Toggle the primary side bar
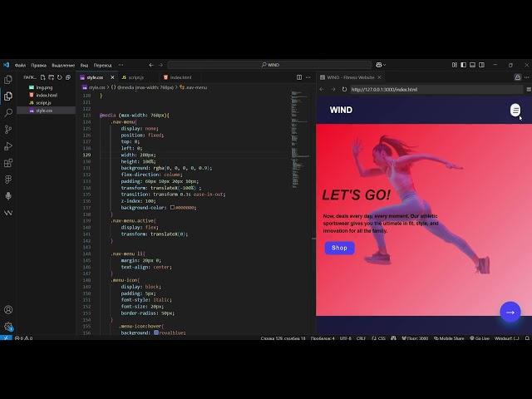This screenshot has height=399, width=532. pos(464,65)
